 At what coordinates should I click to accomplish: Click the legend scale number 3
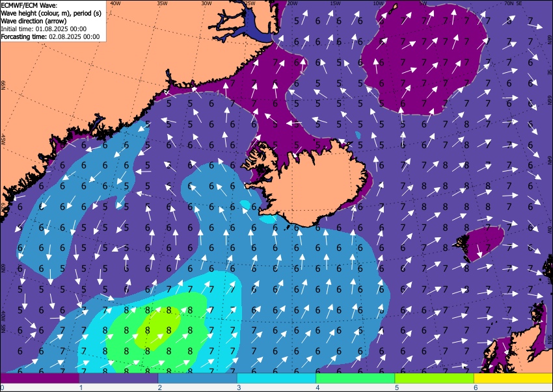point(239,387)
